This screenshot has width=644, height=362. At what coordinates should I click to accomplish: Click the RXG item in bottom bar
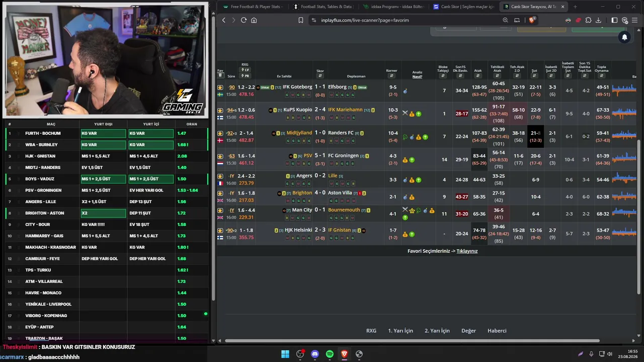[371, 331]
